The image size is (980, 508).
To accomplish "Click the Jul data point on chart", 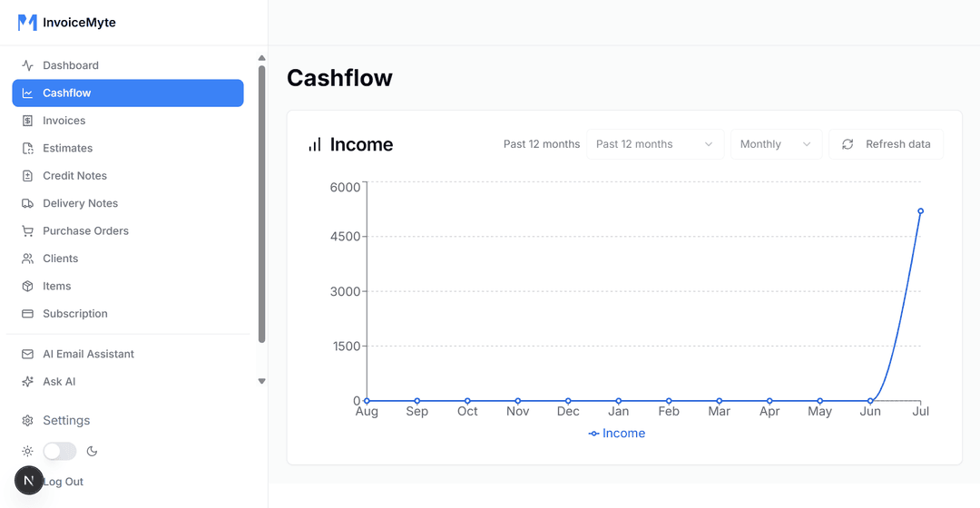I will point(920,211).
